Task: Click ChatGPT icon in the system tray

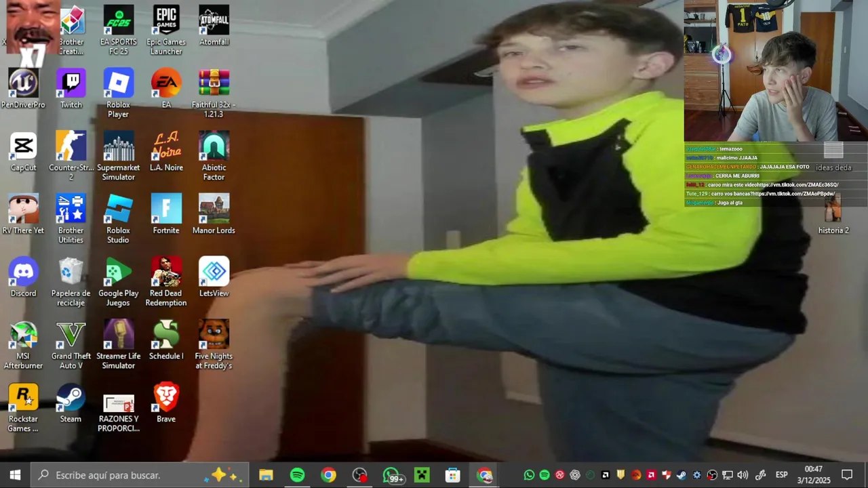Action: click(x=575, y=475)
